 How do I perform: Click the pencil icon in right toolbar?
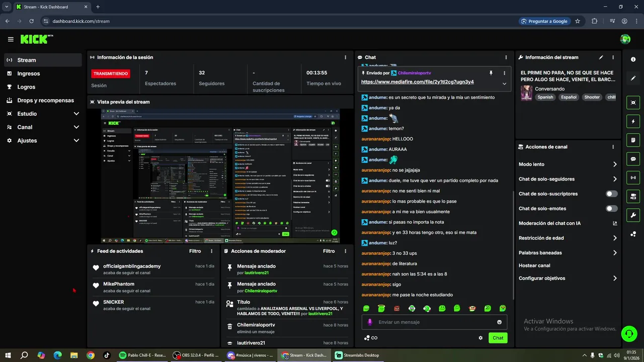633,78
